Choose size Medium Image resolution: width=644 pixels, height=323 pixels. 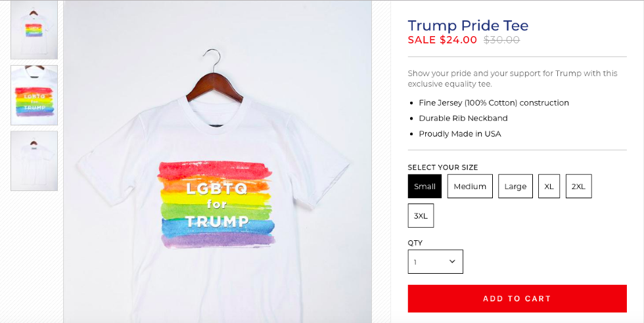pos(470,186)
